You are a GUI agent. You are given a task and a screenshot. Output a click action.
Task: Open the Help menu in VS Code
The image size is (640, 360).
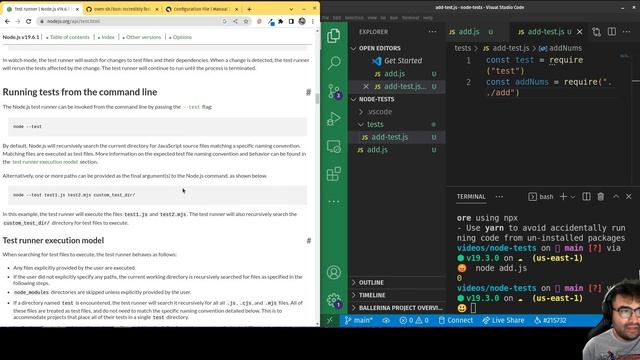[x=428, y=18]
